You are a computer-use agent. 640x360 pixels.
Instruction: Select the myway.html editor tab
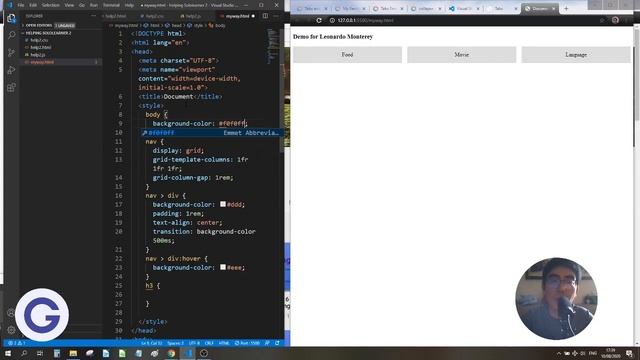click(237, 16)
